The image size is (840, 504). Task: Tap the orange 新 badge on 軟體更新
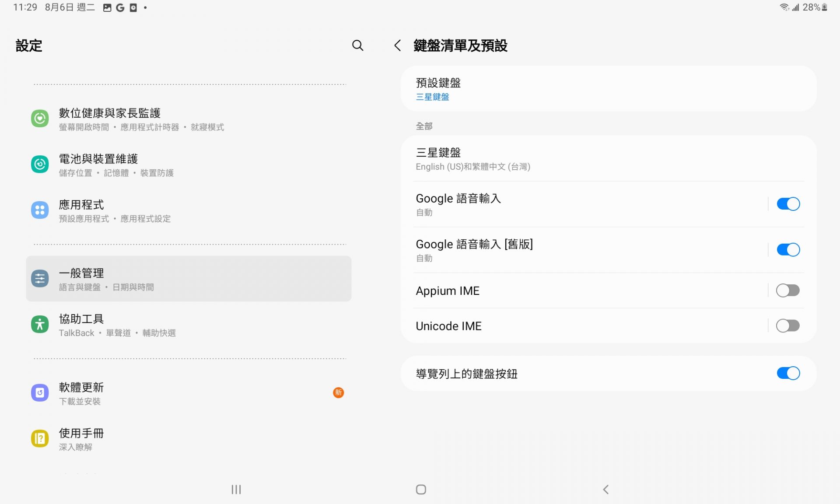(338, 393)
